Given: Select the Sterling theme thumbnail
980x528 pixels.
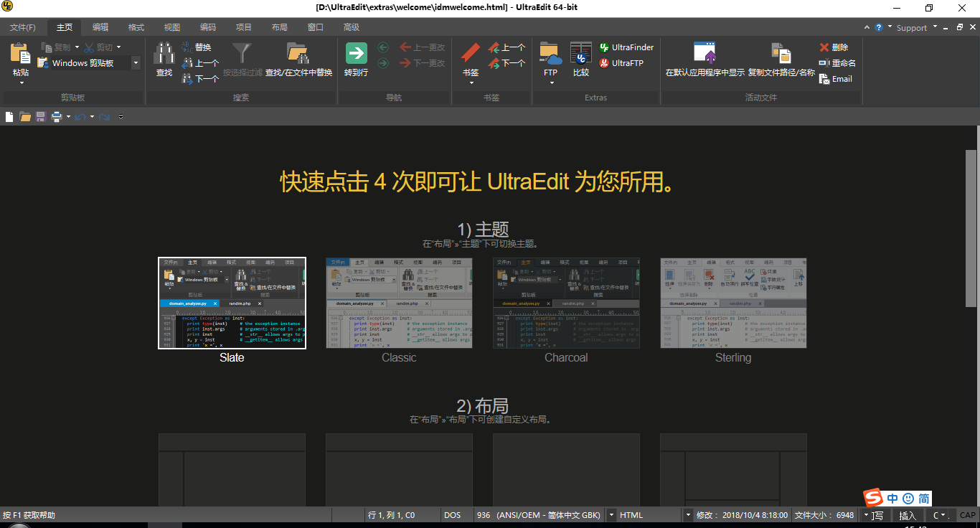Looking at the screenshot, I should click(733, 303).
